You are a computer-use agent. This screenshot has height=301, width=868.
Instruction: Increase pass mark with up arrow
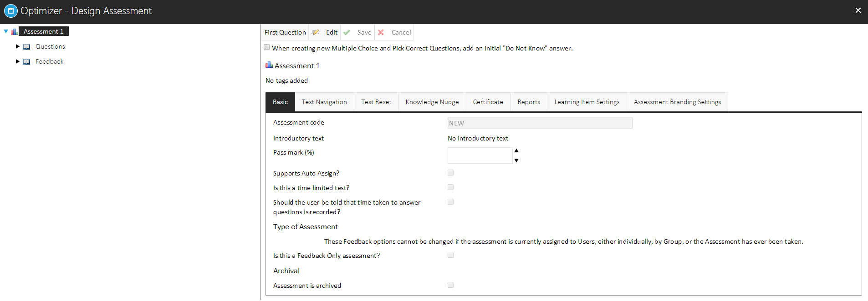point(516,150)
